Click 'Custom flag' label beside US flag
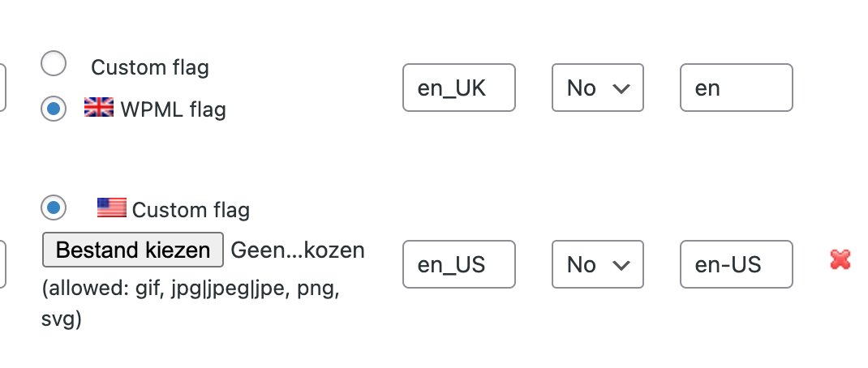This screenshot has height=368, width=868. pyautogui.click(x=191, y=210)
